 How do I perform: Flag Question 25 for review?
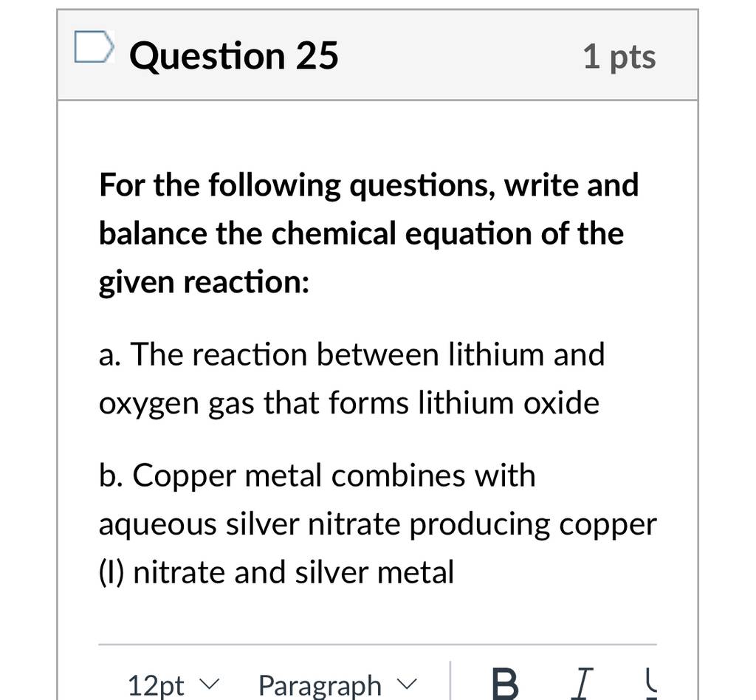pos(94,47)
